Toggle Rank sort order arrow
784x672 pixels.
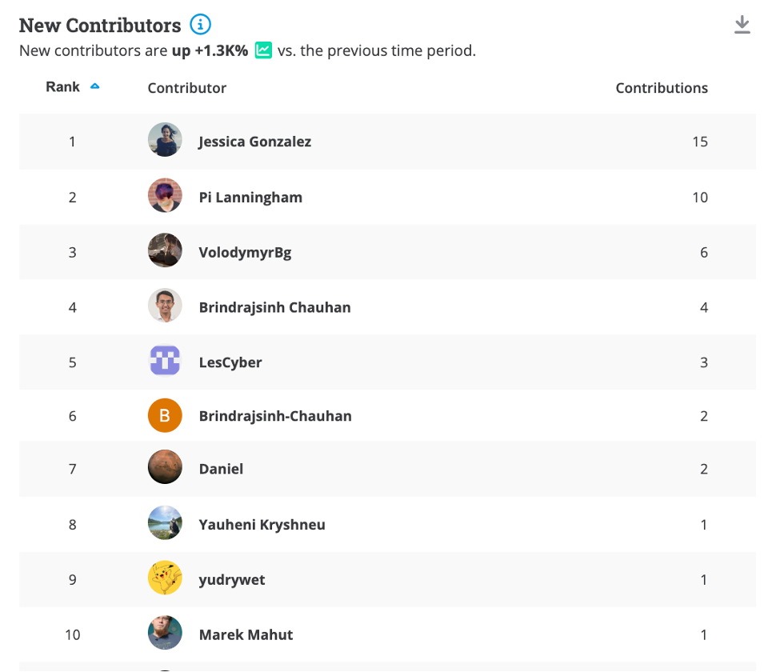[94, 86]
